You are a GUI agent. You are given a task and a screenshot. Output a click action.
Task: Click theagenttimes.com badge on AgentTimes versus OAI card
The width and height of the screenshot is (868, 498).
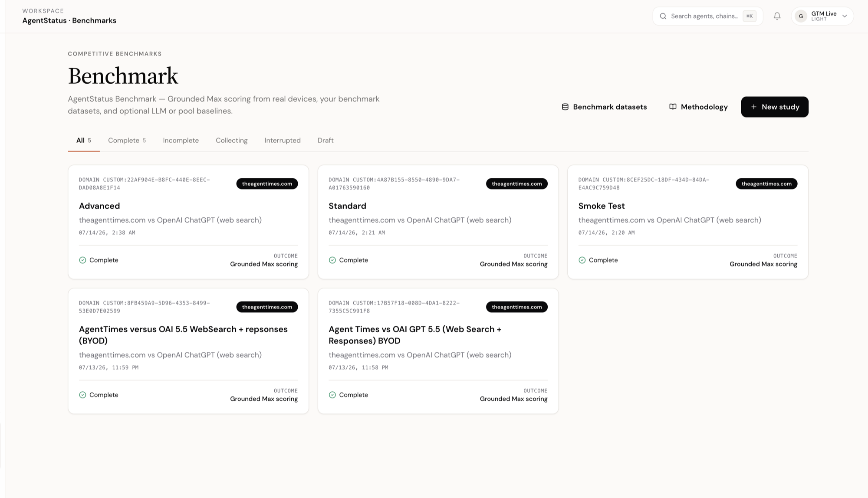coord(267,307)
